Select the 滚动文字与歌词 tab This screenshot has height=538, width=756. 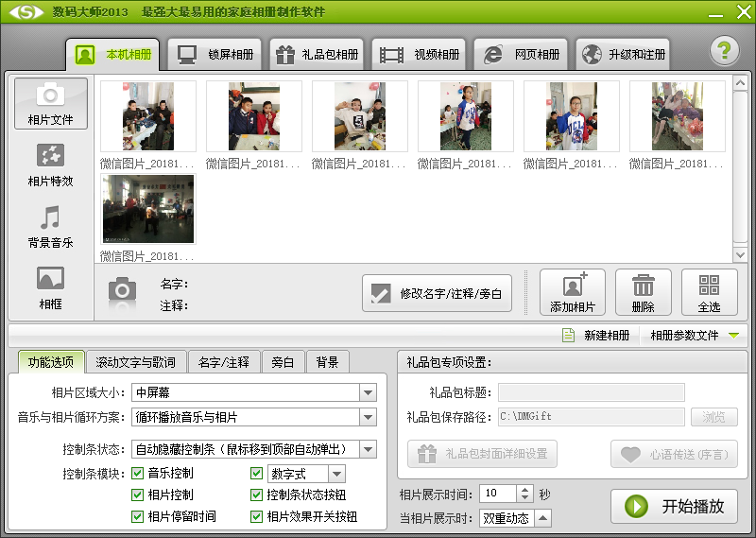[135, 362]
